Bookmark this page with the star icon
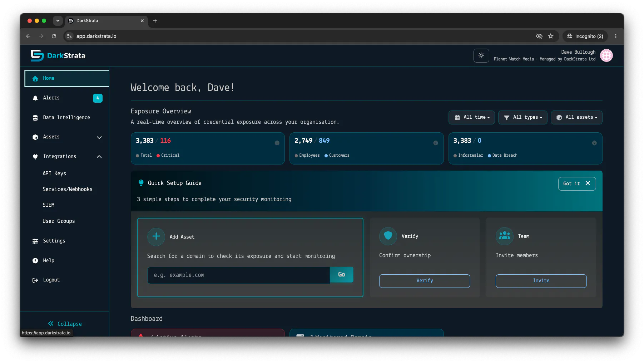The width and height of the screenshot is (644, 363). [x=551, y=36]
